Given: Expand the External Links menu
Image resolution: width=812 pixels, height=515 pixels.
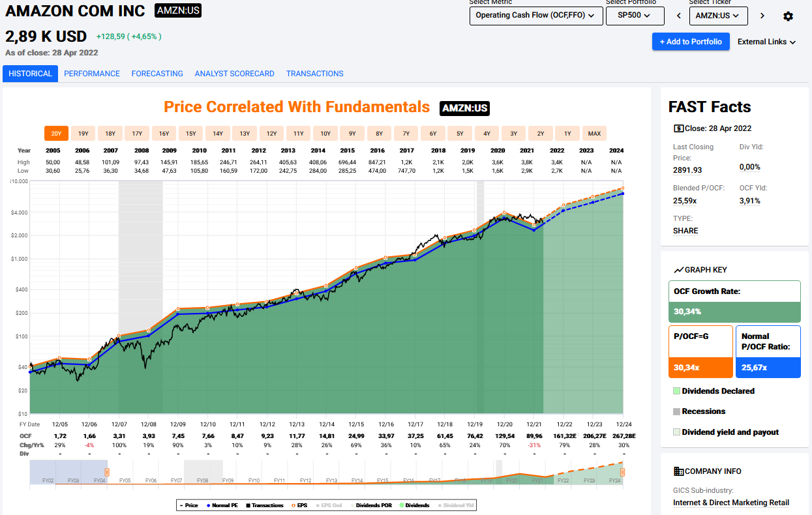Looking at the screenshot, I should pyautogui.click(x=767, y=42).
